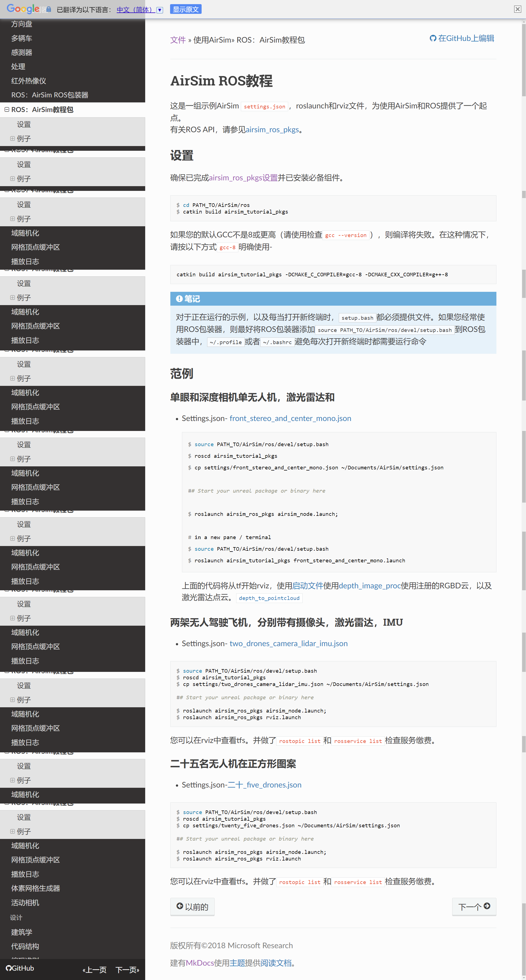Viewport: 526px width, 980px height.
Task: Click the 下一个 navigation button
Action: coord(474,907)
